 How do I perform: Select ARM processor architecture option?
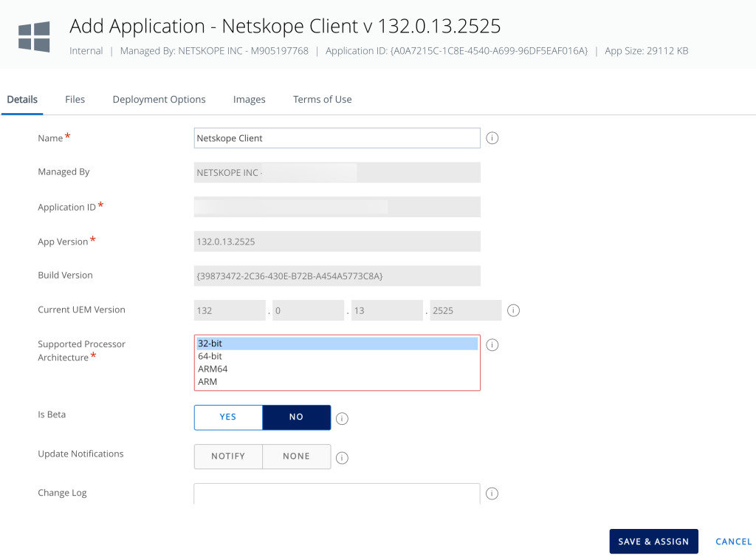click(x=337, y=381)
